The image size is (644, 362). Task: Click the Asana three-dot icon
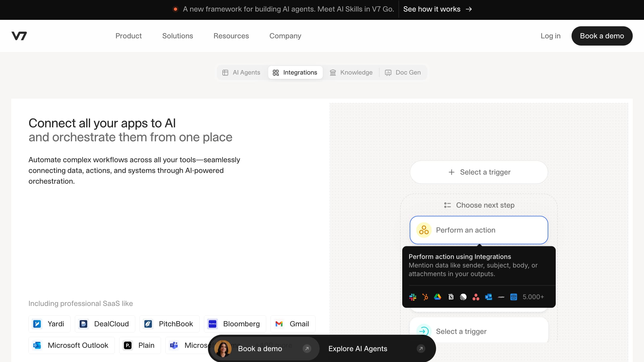tap(476, 297)
